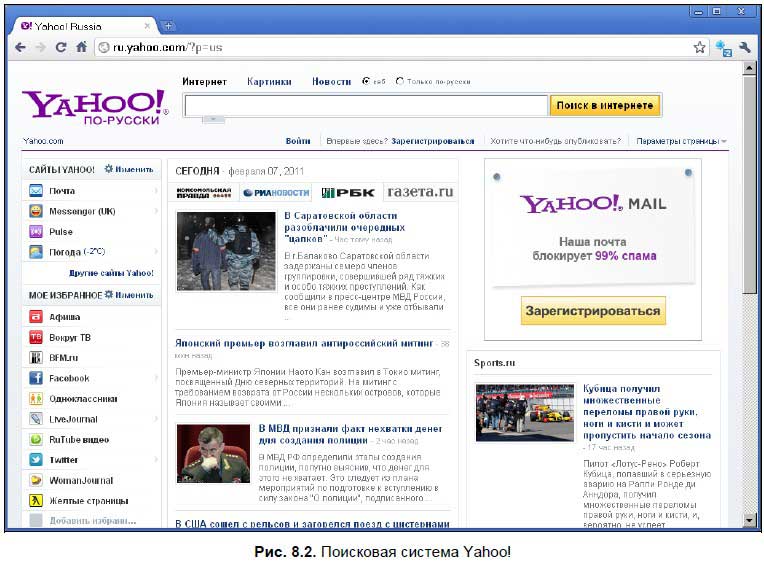764x565 pixels.
Task: Click the page vertical scrollbar thumb
Action: pyautogui.click(x=749, y=184)
